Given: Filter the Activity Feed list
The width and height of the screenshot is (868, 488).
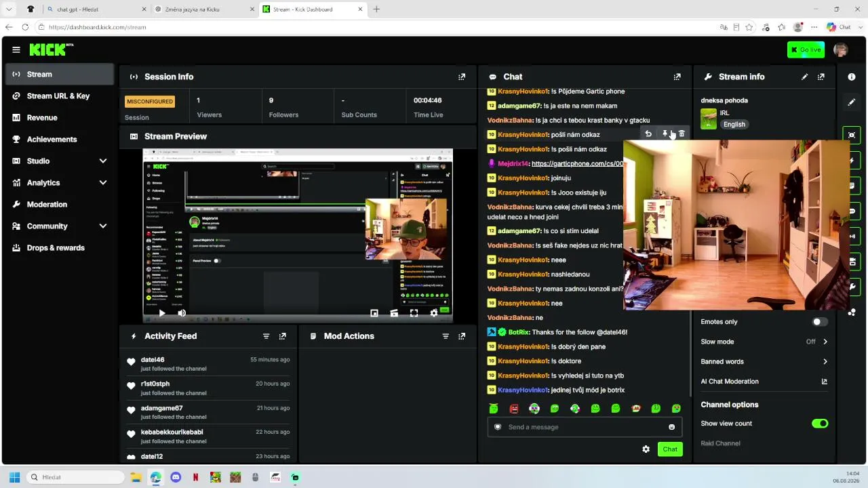Looking at the screenshot, I should tap(266, 336).
